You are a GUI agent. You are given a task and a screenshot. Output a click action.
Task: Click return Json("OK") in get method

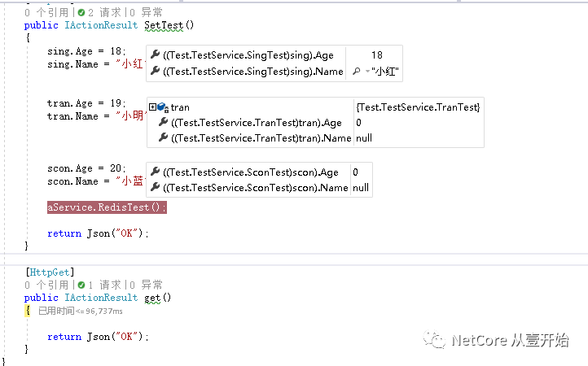point(98,337)
